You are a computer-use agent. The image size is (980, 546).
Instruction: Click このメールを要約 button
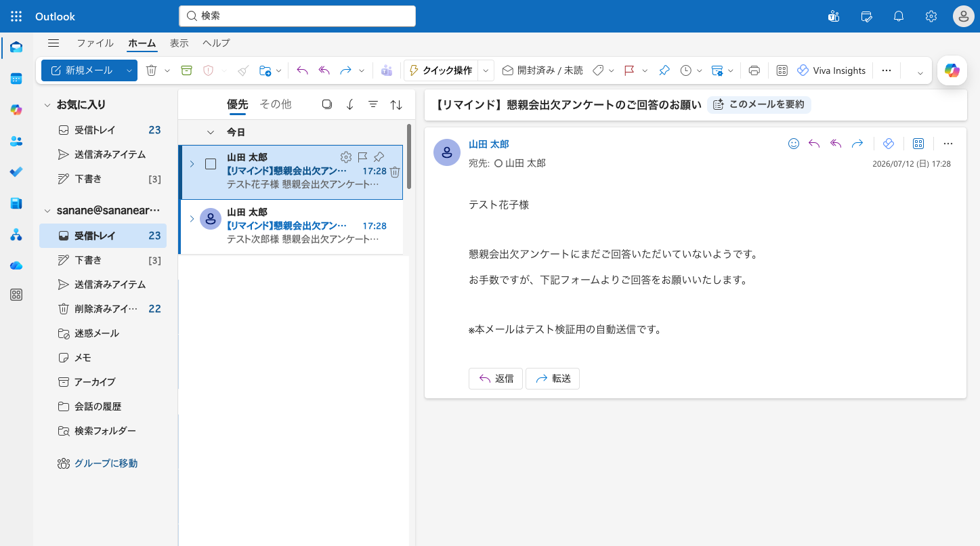pos(759,104)
